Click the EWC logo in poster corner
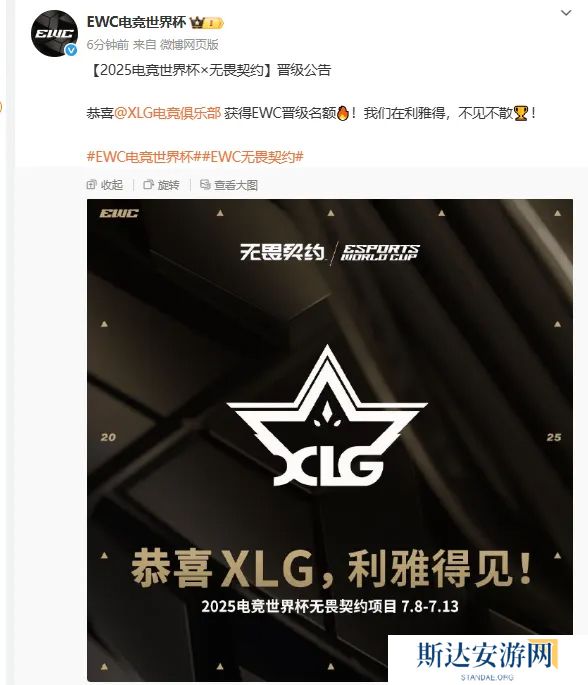 point(119,213)
